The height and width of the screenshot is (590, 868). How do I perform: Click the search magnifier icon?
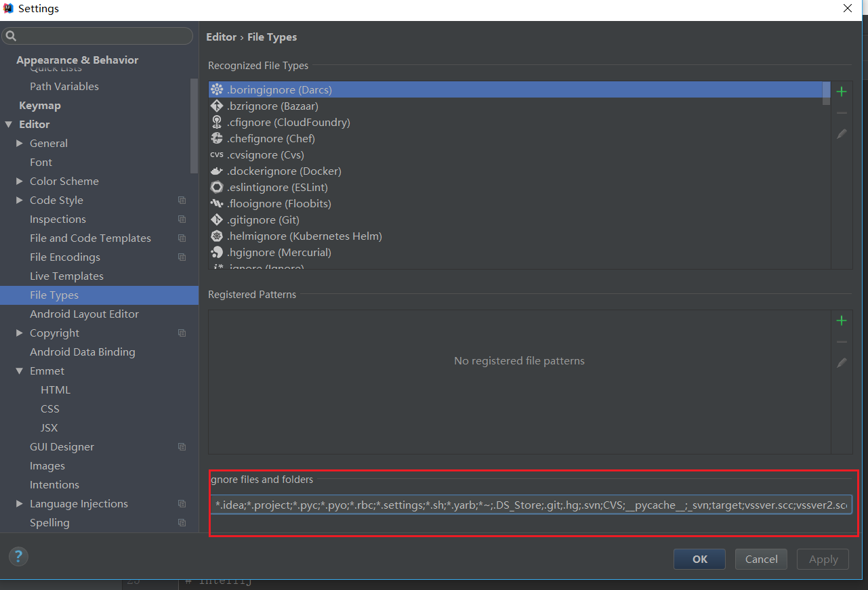point(11,36)
